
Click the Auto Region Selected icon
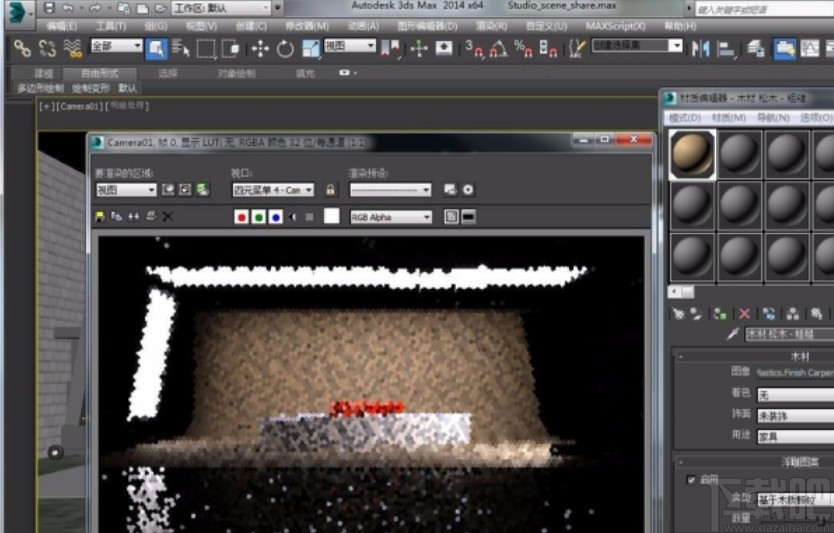(x=185, y=190)
